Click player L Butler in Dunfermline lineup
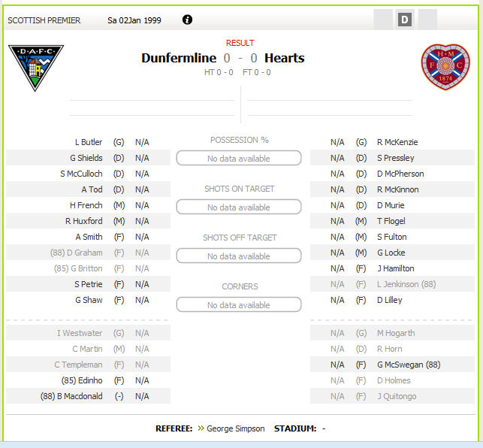The width and height of the screenshot is (483, 448). click(x=89, y=142)
